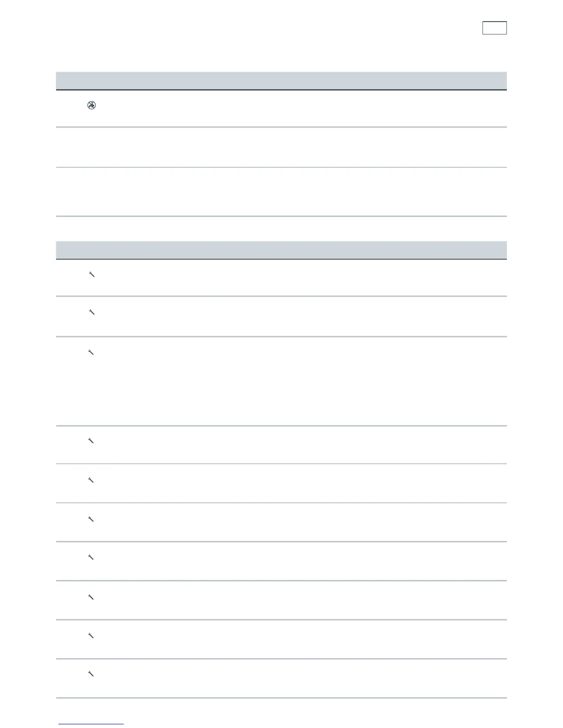Click the wrench icon in the tall third row
The width and height of the screenshot is (563, 728).
[91, 353]
